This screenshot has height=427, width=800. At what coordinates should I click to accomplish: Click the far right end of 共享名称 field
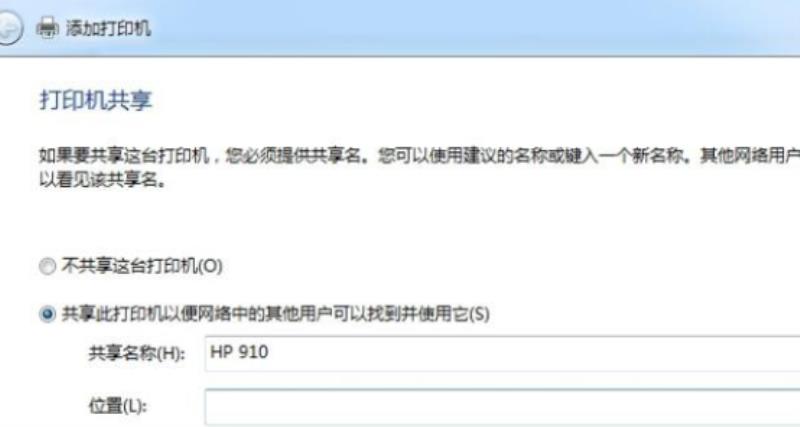788,354
